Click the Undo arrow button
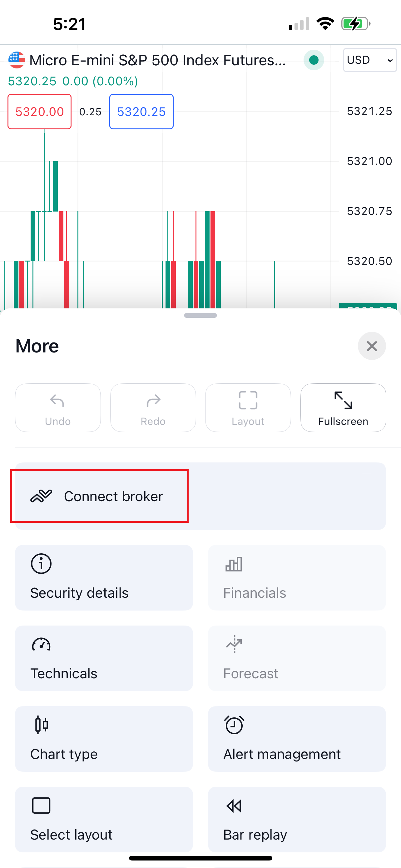401x868 pixels. tap(58, 408)
